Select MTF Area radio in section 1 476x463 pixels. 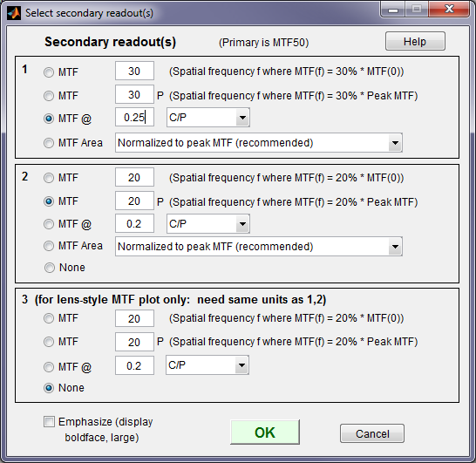[x=49, y=143]
